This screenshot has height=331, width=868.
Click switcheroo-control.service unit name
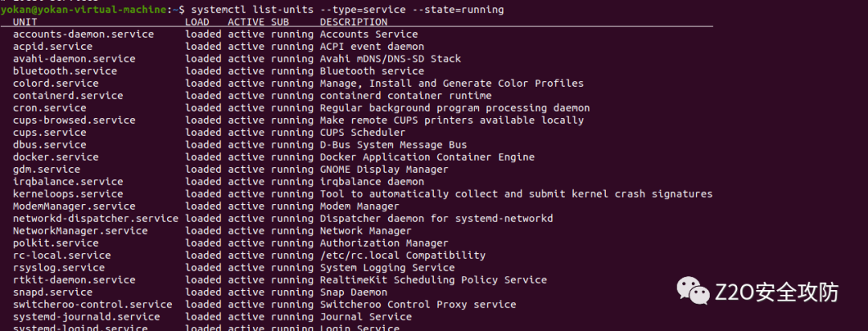92,304
